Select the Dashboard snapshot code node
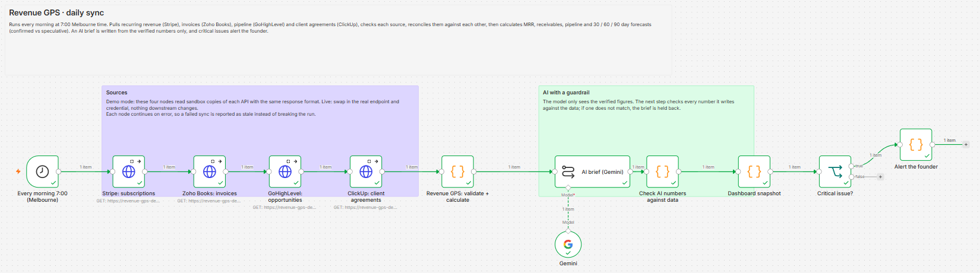Image resolution: width=980 pixels, height=273 pixels. 754,172
